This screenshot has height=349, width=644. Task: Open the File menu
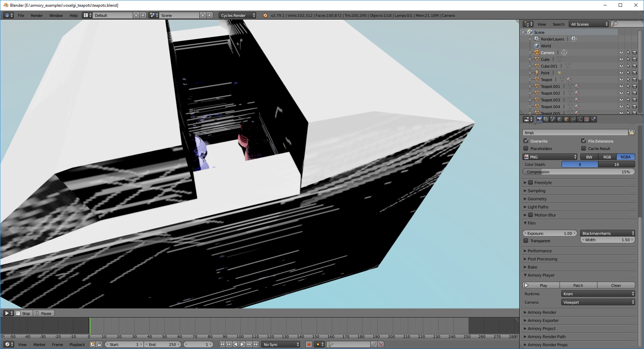(x=21, y=15)
